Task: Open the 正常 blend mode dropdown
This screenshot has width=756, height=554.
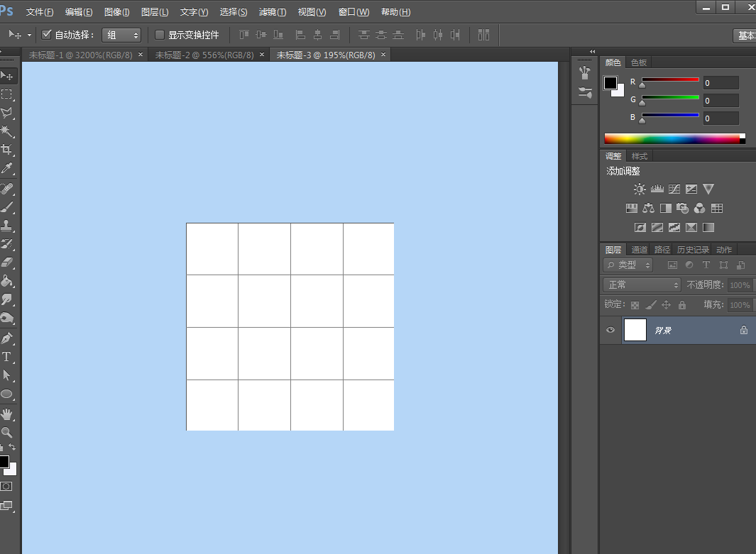Action: (x=642, y=284)
